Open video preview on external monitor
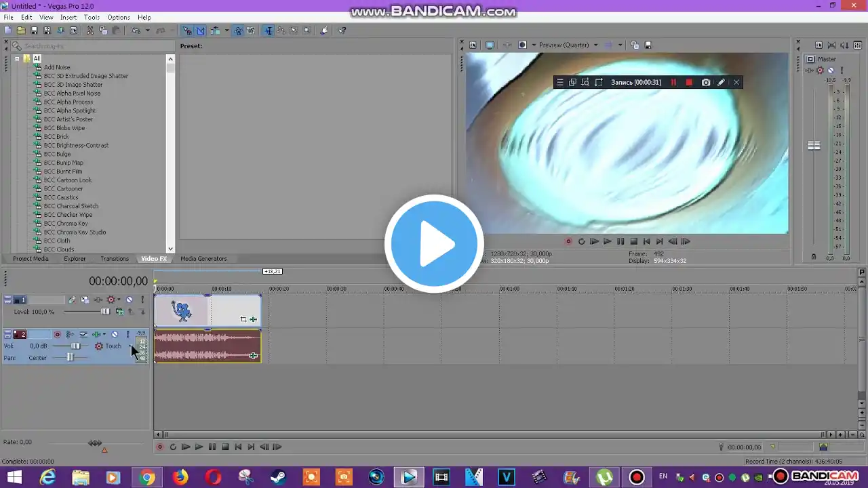The image size is (868, 488). 490,45
